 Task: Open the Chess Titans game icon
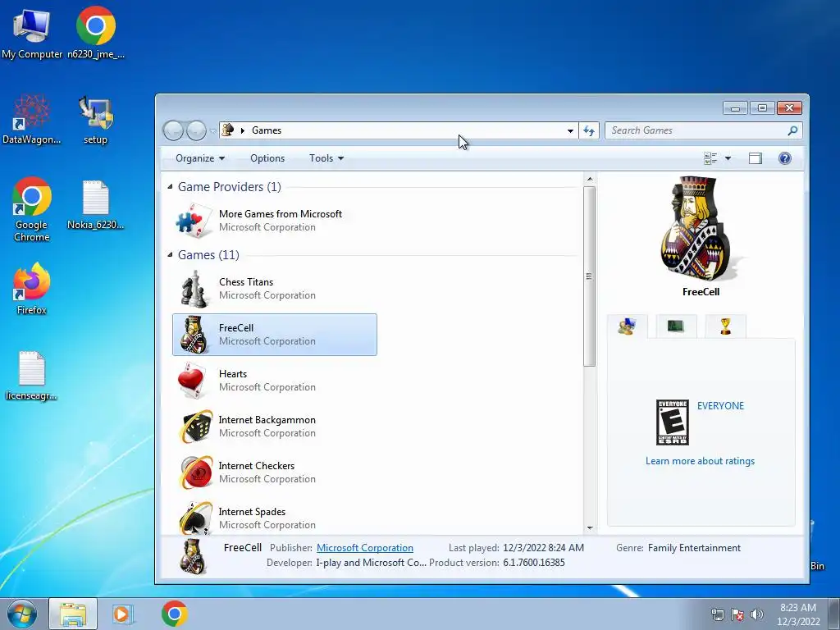[194, 289]
